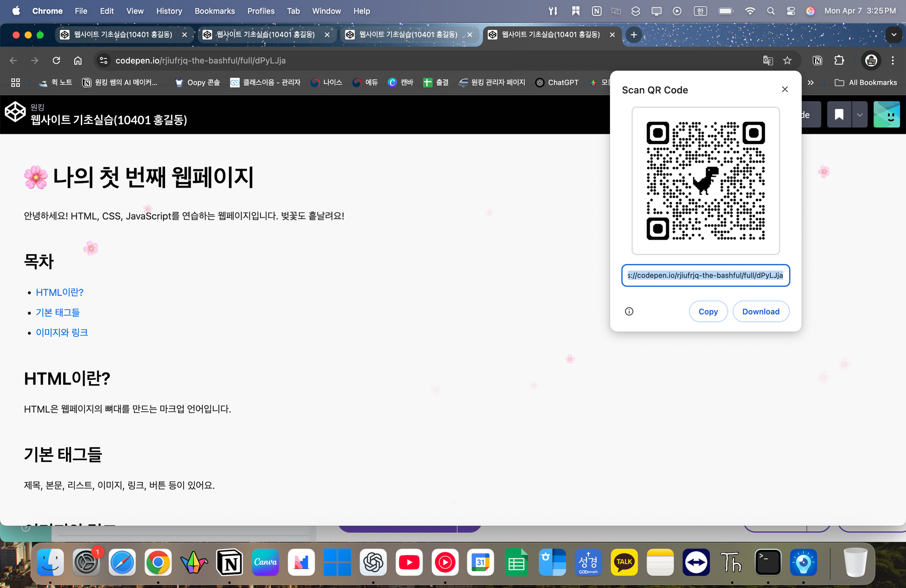Open KakaoTalk from the Dock

(624, 562)
